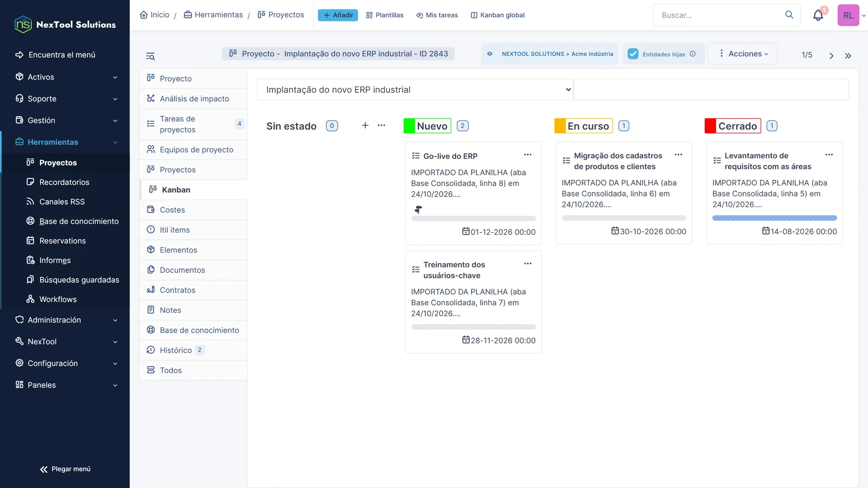This screenshot has width=868, height=488.
Task: Click the Añadir button
Action: tap(338, 15)
